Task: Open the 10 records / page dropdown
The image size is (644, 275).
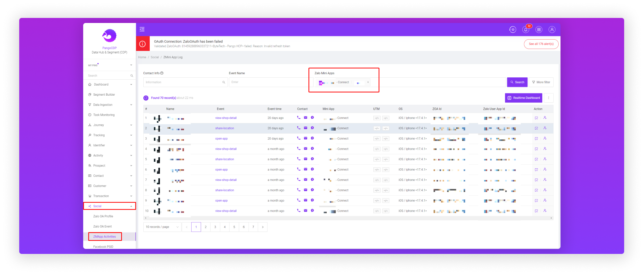Action: click(162, 227)
